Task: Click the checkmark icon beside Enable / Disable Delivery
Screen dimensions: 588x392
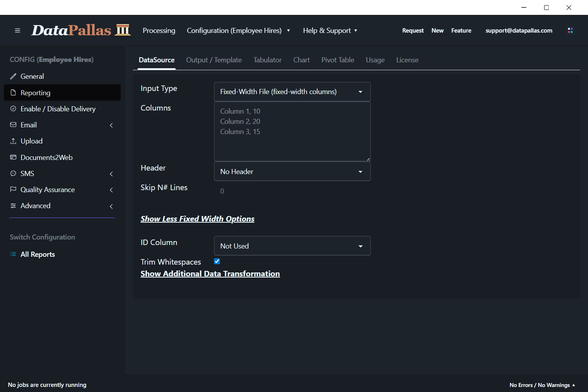Action: 13,109
